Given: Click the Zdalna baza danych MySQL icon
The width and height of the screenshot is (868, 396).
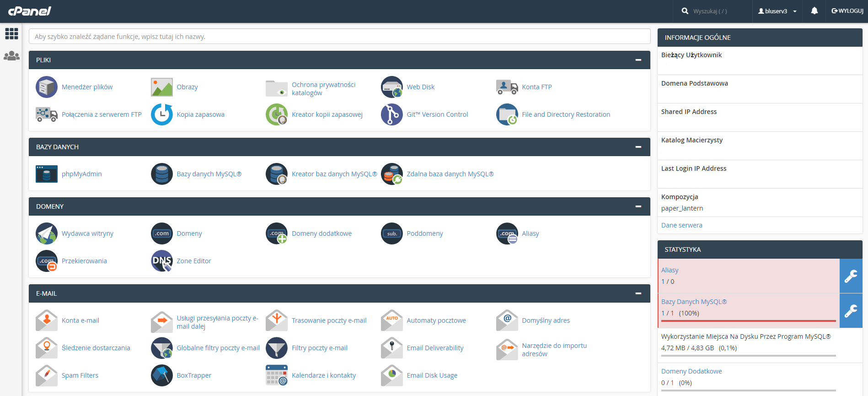Looking at the screenshot, I should 392,174.
